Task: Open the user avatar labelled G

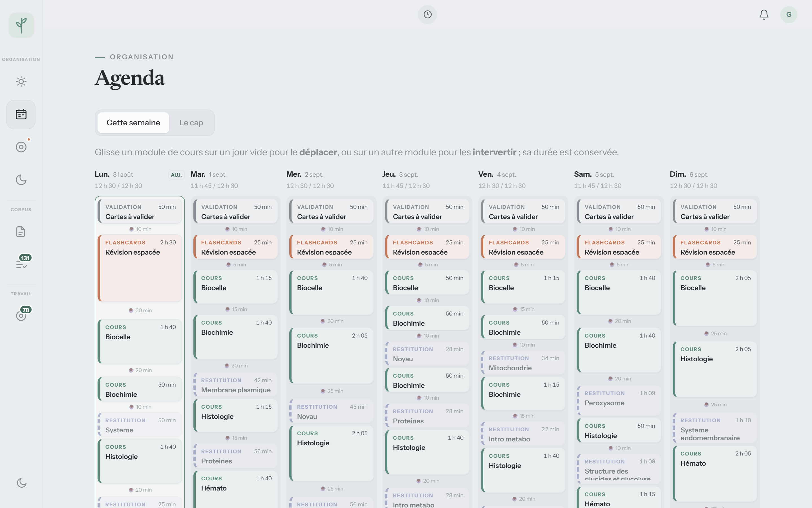Action: (789, 14)
